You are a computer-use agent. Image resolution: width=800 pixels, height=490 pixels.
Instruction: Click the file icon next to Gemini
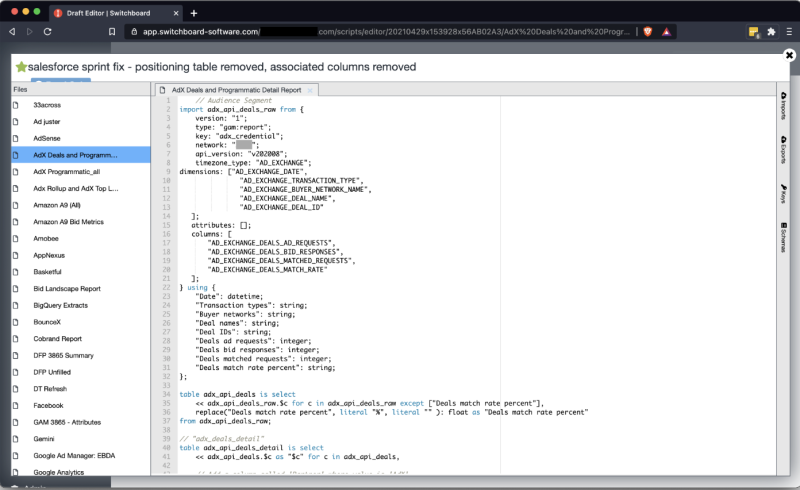(16, 439)
